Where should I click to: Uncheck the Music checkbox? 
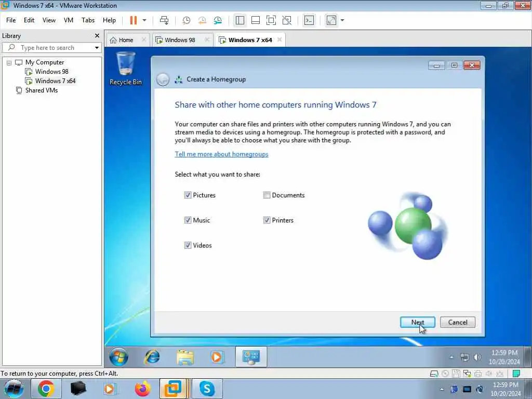(188, 220)
